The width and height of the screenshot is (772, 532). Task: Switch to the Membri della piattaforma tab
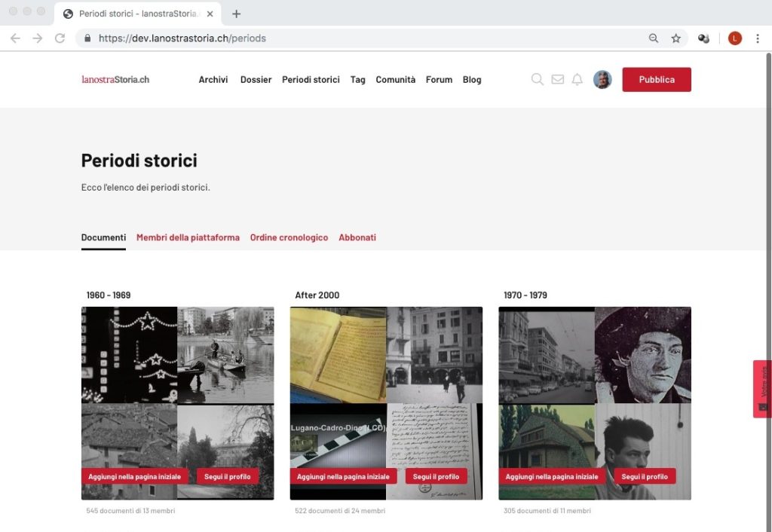pos(187,237)
